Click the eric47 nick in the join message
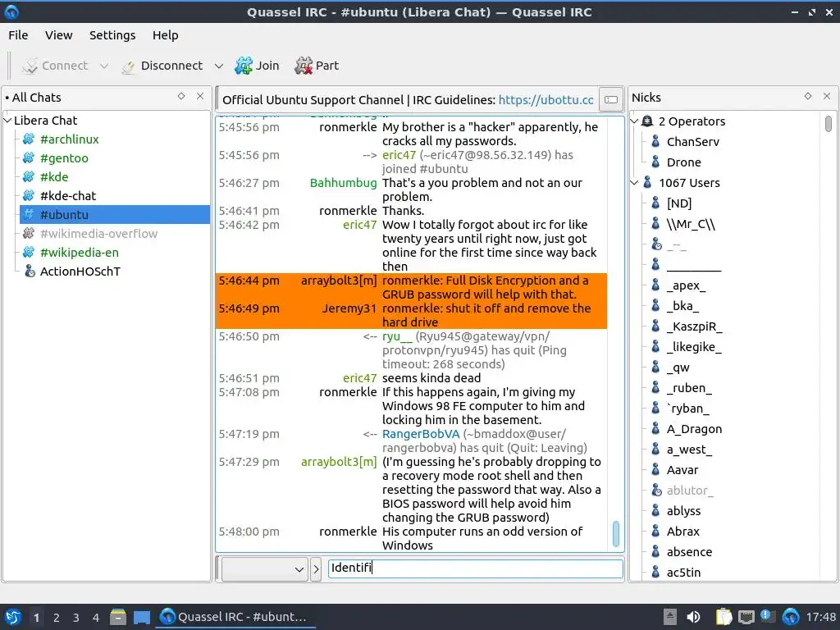 click(399, 155)
